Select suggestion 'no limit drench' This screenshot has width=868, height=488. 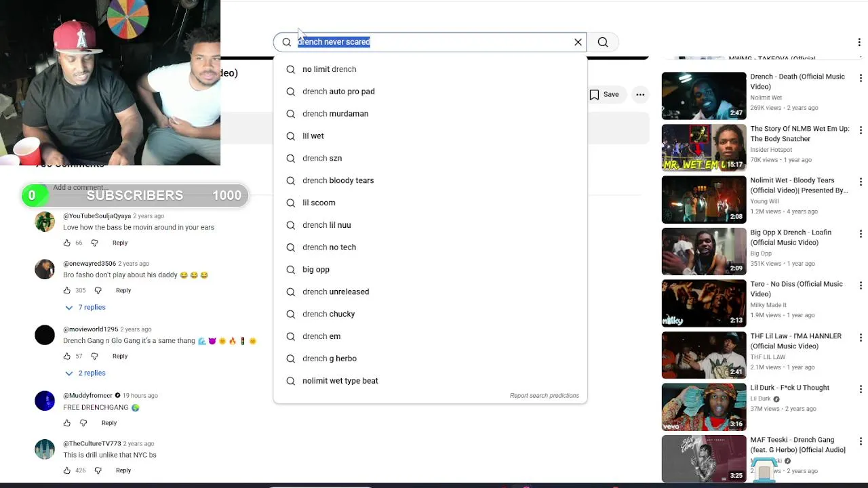pyautogui.click(x=430, y=69)
